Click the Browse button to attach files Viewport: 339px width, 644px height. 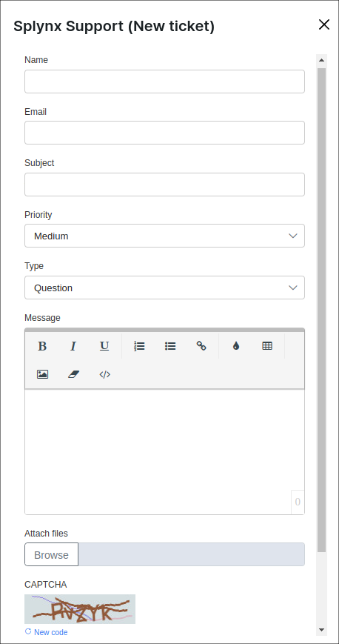[x=51, y=554]
